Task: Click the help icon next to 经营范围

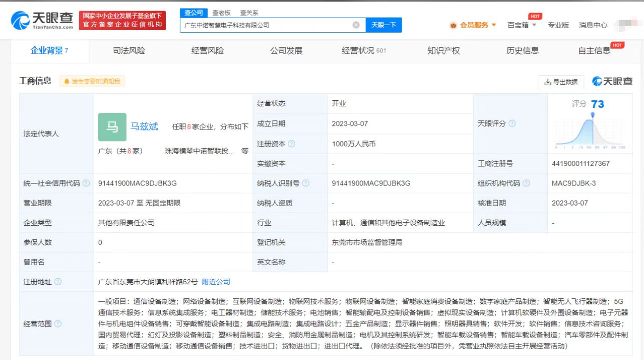Action: click(58, 324)
